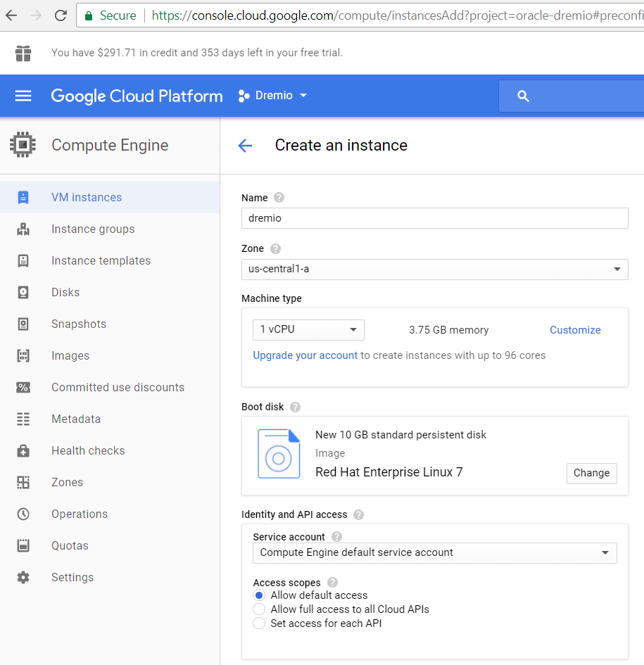Click the Health checks icon
Viewport: 644px width, 665px height.
pos(23,450)
